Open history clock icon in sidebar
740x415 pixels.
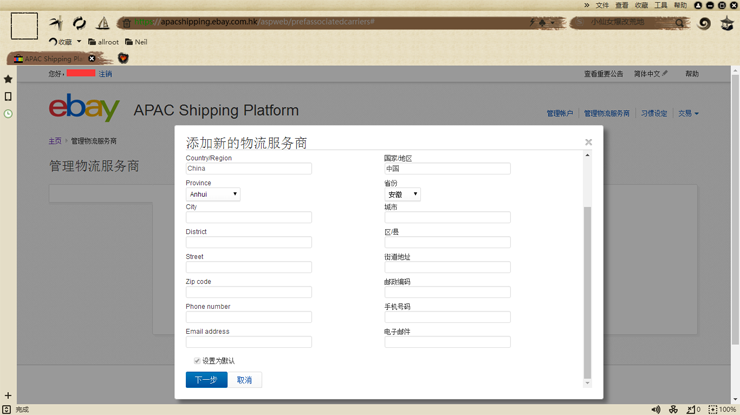8,114
